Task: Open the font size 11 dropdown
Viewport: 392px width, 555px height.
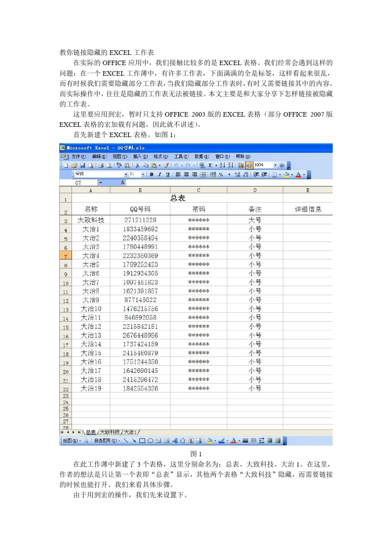Action: (x=143, y=175)
